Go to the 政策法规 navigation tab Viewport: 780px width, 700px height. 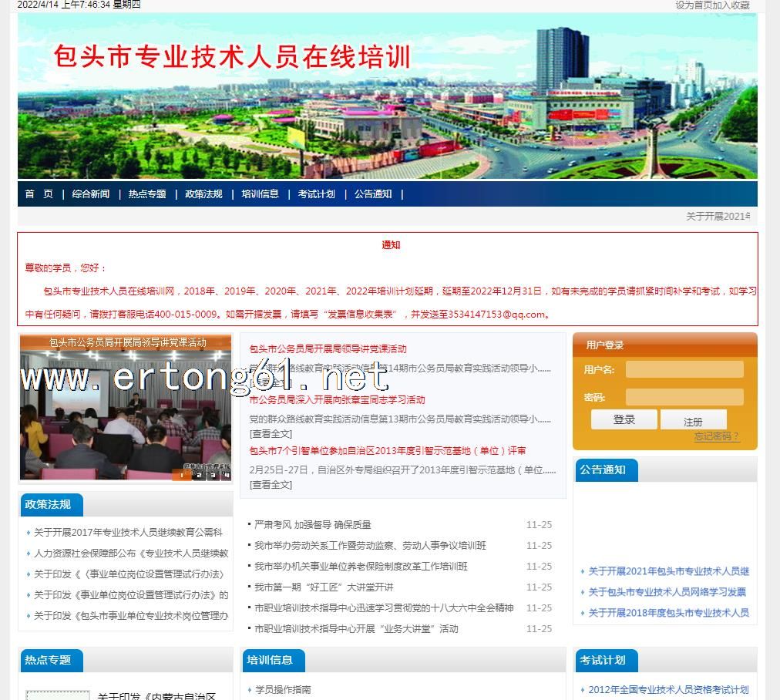tap(203, 194)
